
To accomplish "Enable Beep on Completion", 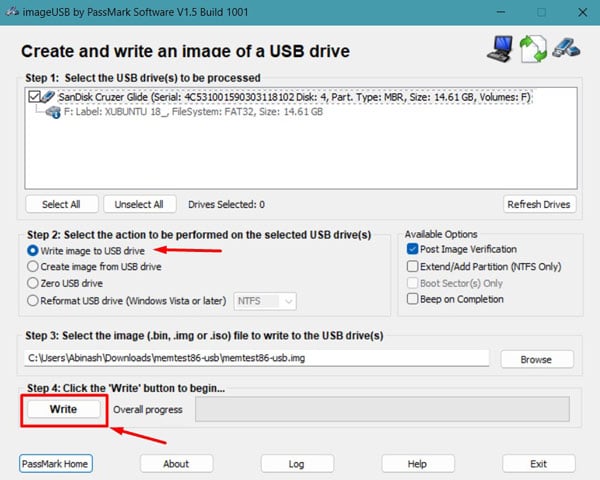I will click(412, 299).
